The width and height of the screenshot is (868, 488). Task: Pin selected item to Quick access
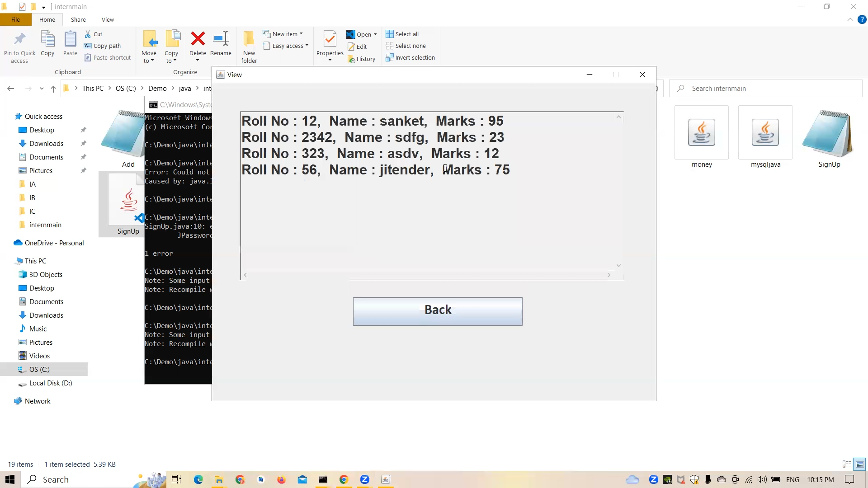pos(19,45)
